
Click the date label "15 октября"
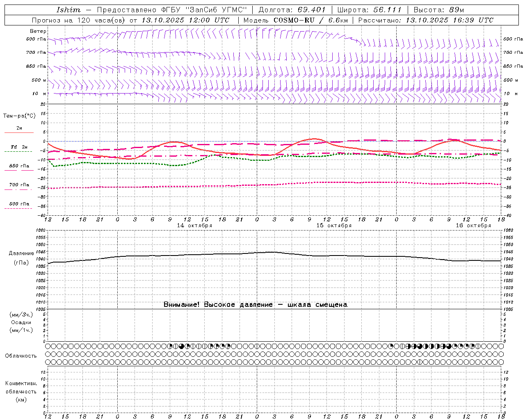(x=334, y=226)
